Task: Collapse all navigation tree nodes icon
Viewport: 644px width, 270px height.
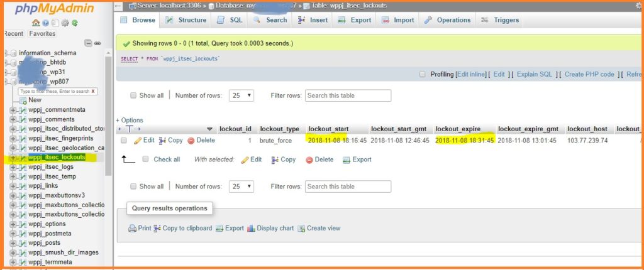Action: pyautogui.click(x=88, y=43)
